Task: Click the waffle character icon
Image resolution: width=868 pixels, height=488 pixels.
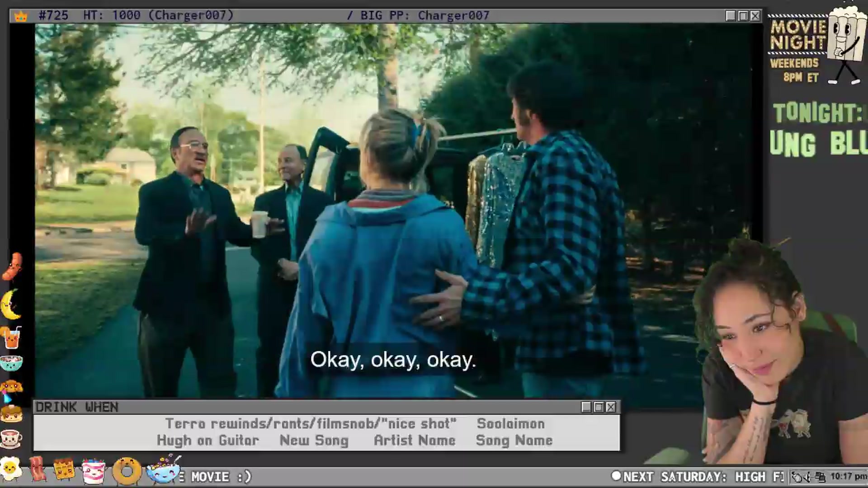Action: [64, 469]
